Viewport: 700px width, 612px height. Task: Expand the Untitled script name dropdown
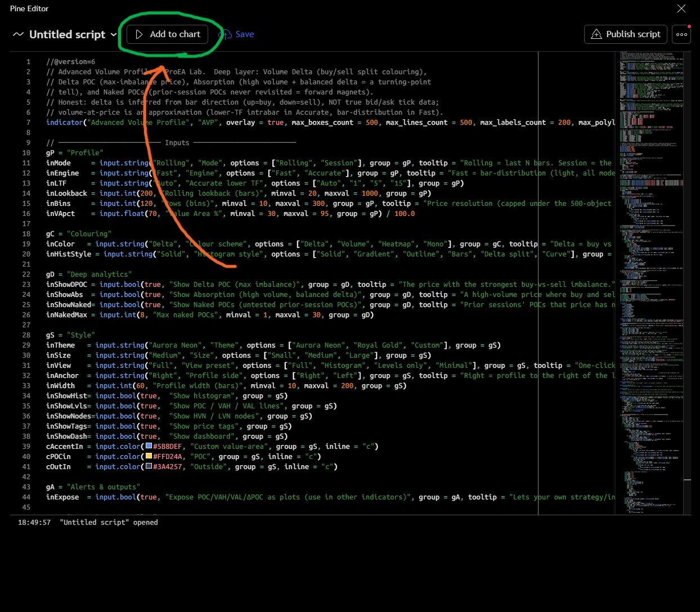pyautogui.click(x=114, y=34)
